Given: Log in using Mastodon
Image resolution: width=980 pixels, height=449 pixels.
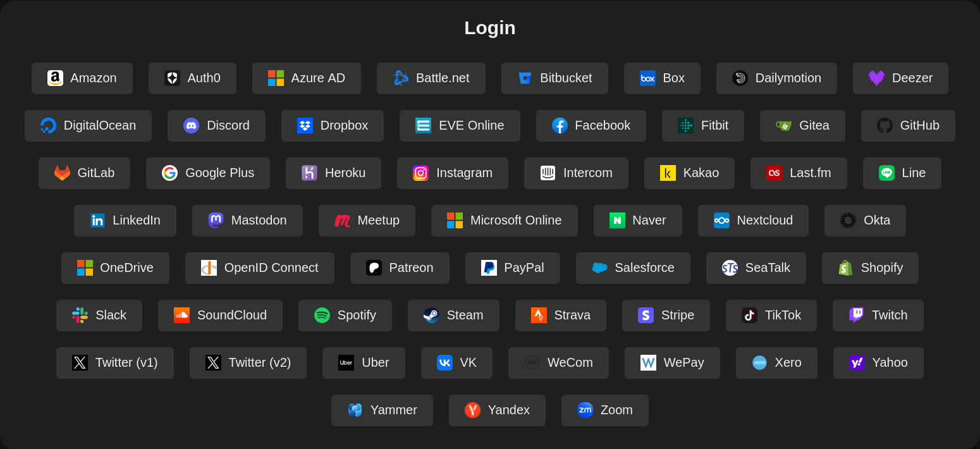Looking at the screenshot, I should point(247,221).
